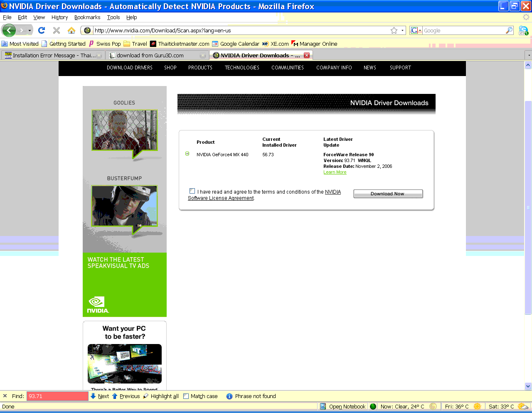Viewport: 532px width, 413px height.
Task: Stop loading with the X toolbar icon
Action: coord(57,30)
